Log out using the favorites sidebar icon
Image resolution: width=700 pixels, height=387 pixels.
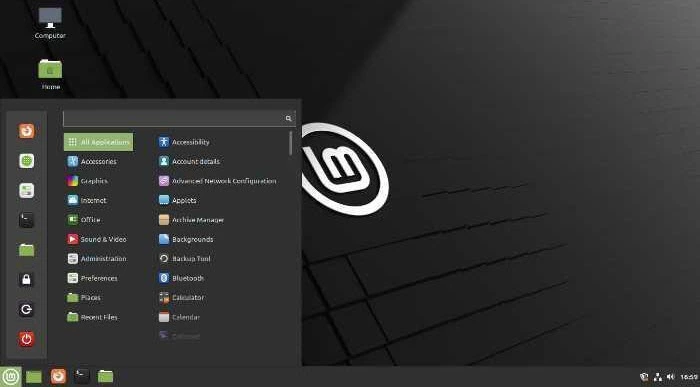[x=26, y=309]
